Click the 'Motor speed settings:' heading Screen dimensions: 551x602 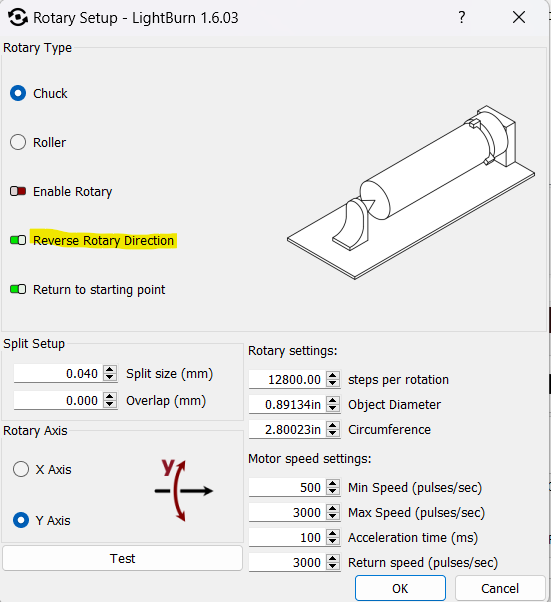coord(309,458)
